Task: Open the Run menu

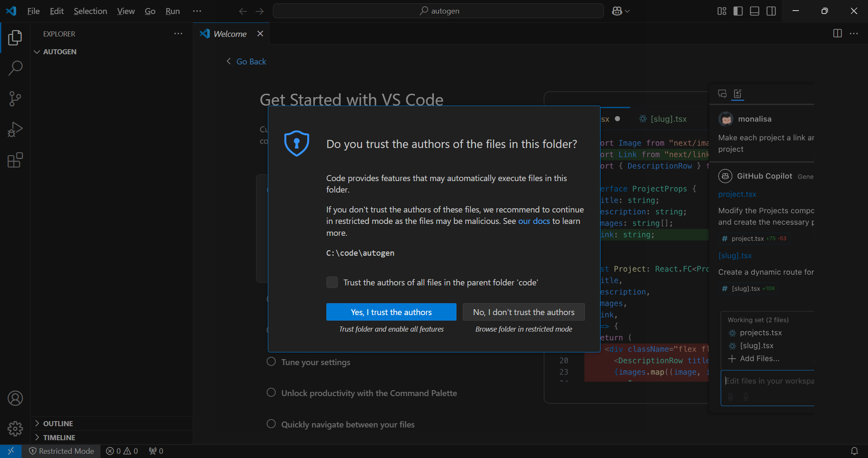Action: click(x=172, y=11)
